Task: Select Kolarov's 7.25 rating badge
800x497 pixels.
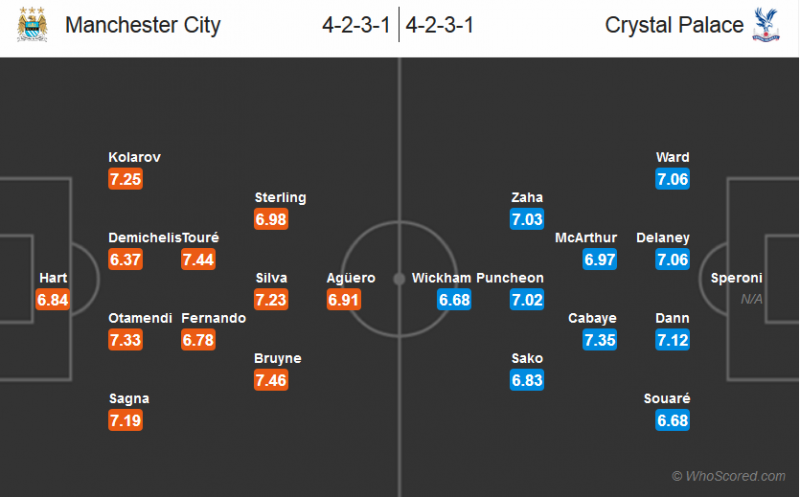Action: 126,179
